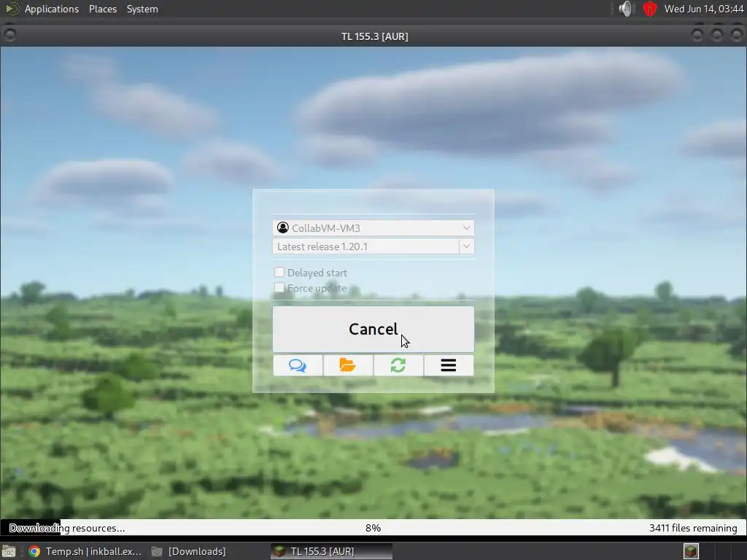Screen dimensions: 747x560
Task: Toggle the Force update checkbox
Action: pos(279,287)
